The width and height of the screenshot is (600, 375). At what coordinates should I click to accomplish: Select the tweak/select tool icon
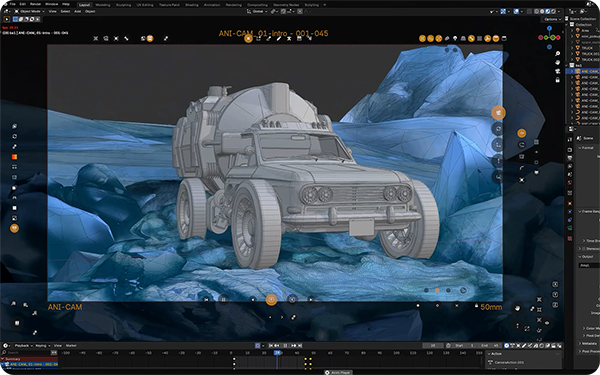(7, 19)
